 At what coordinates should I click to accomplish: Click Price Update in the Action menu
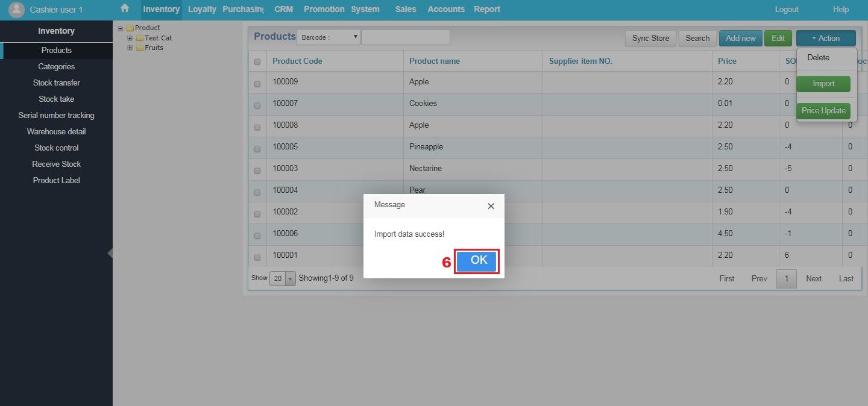click(x=823, y=111)
